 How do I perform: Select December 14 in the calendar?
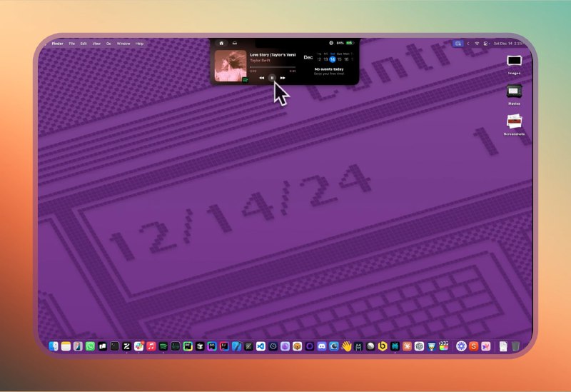pos(333,59)
